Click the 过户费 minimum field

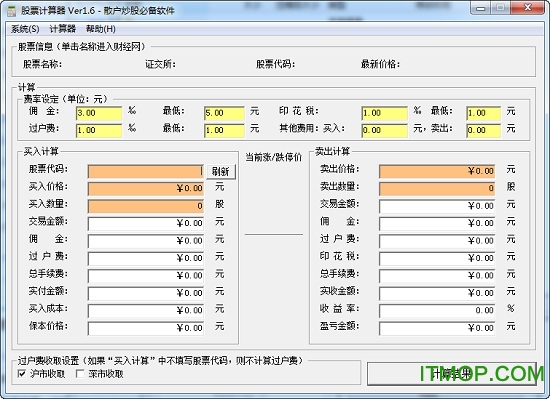[224, 130]
